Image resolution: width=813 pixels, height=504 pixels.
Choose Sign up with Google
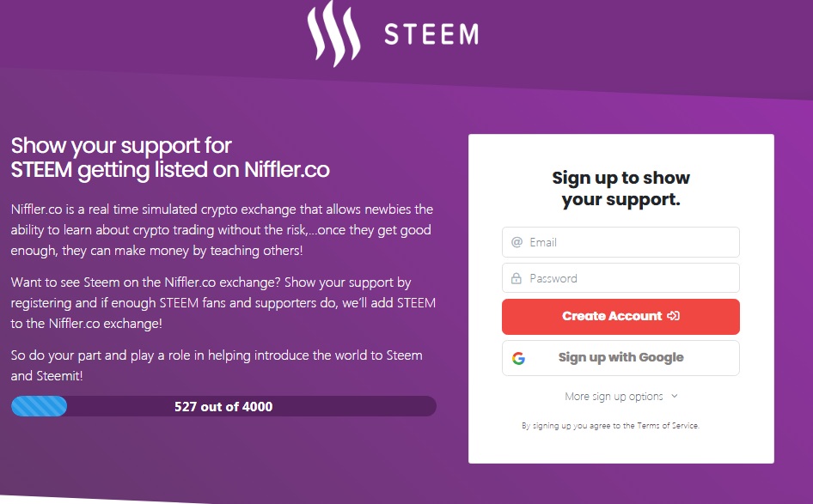point(620,358)
